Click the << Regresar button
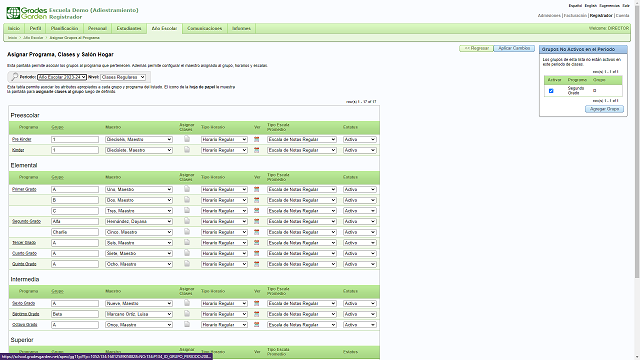 [476, 49]
